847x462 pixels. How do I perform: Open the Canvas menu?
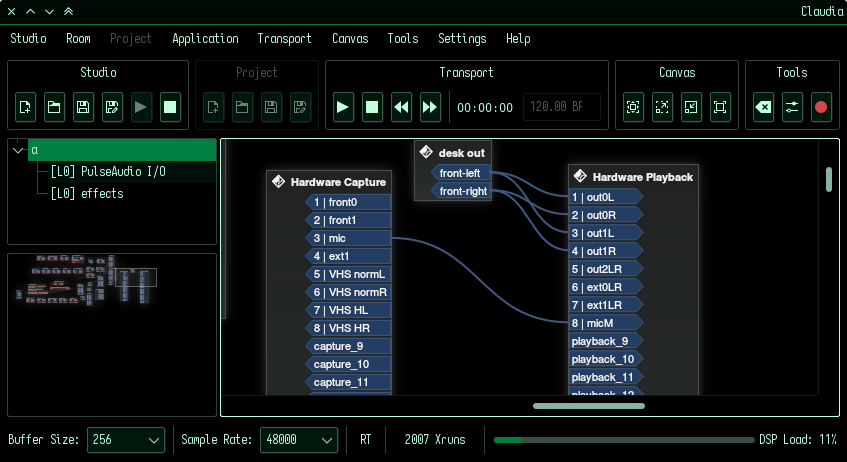(350, 39)
